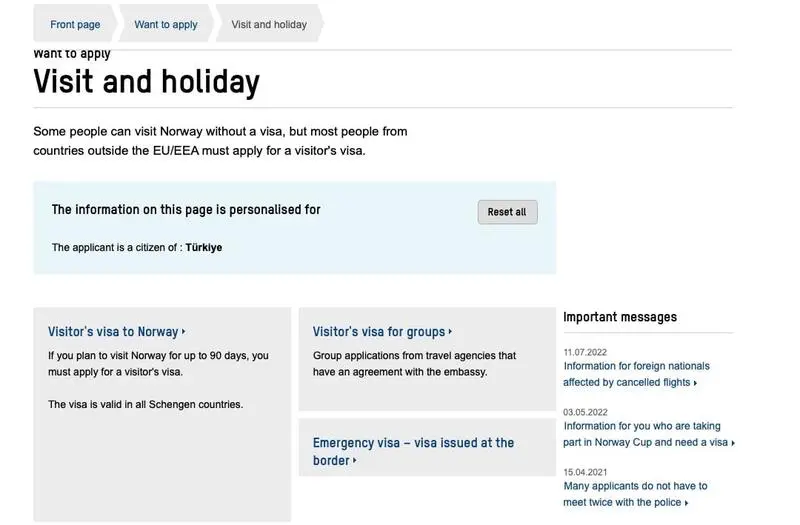Open Visitor's visa for groups link

point(379,332)
